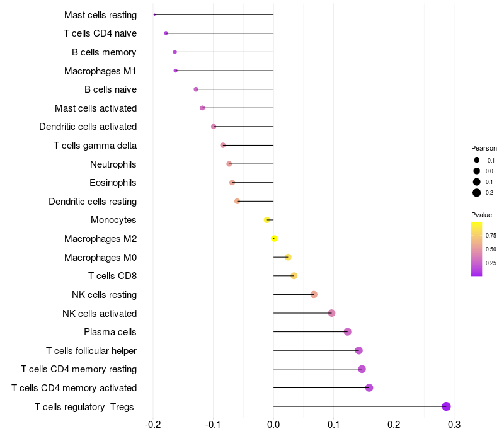Screen dimensions: 504x441
Task: Click the yellow dot for Macrophages M2
Action: click(274, 239)
